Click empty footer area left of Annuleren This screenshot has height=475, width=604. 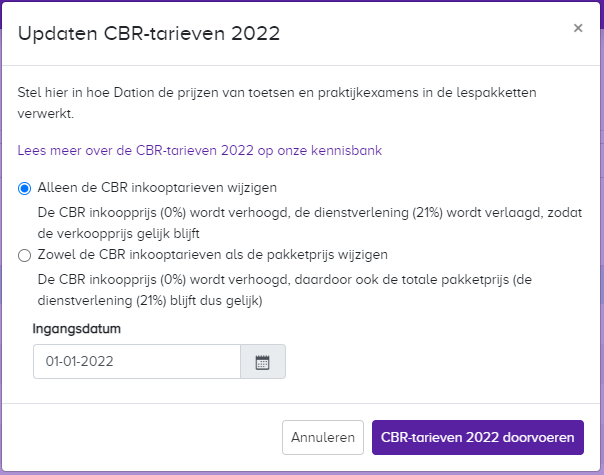pyautogui.click(x=143, y=437)
